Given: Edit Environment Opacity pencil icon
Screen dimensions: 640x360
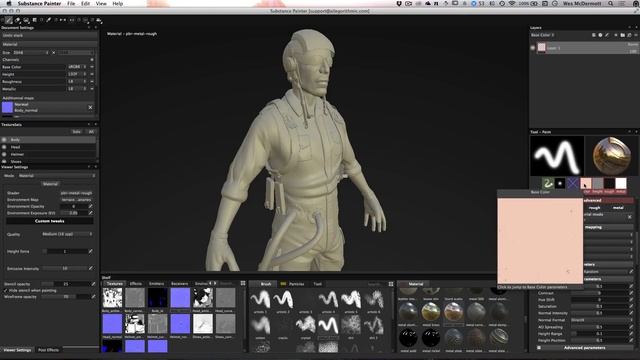Looking at the screenshot, I should 90,207.
